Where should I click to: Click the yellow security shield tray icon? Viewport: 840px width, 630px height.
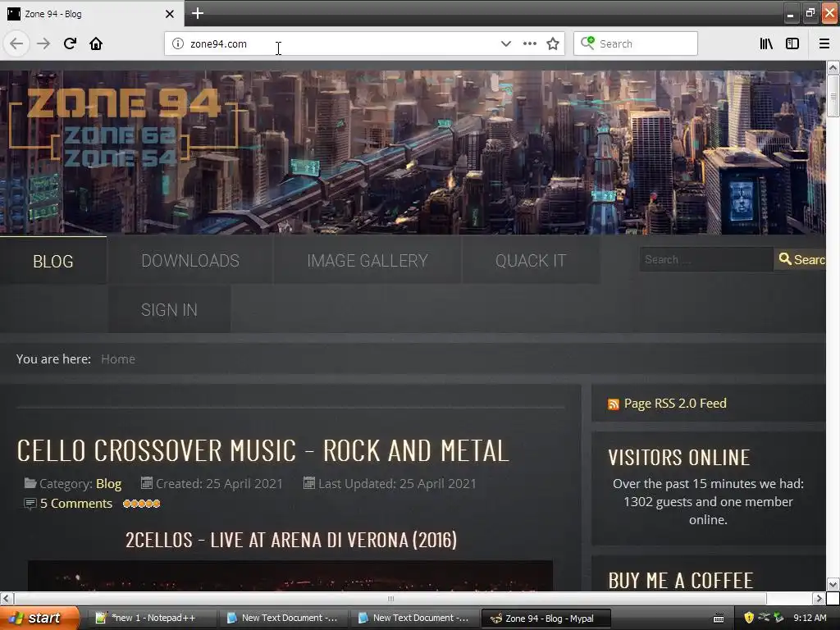pos(749,618)
